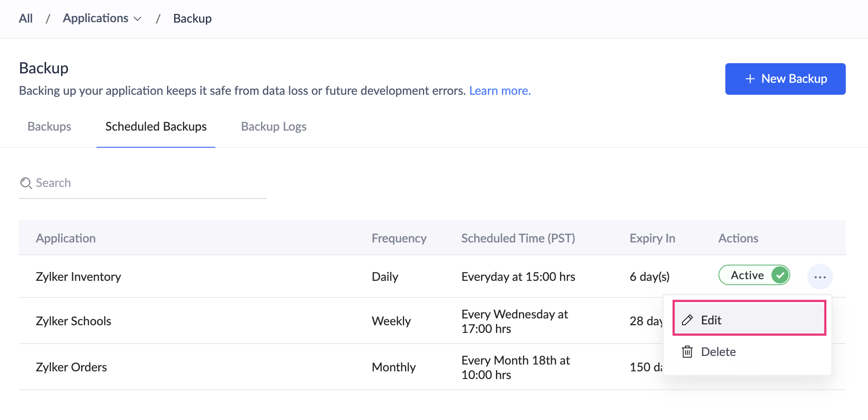Select Delete from the actions menu
Viewport: 868px width, 420px height.
click(x=718, y=351)
